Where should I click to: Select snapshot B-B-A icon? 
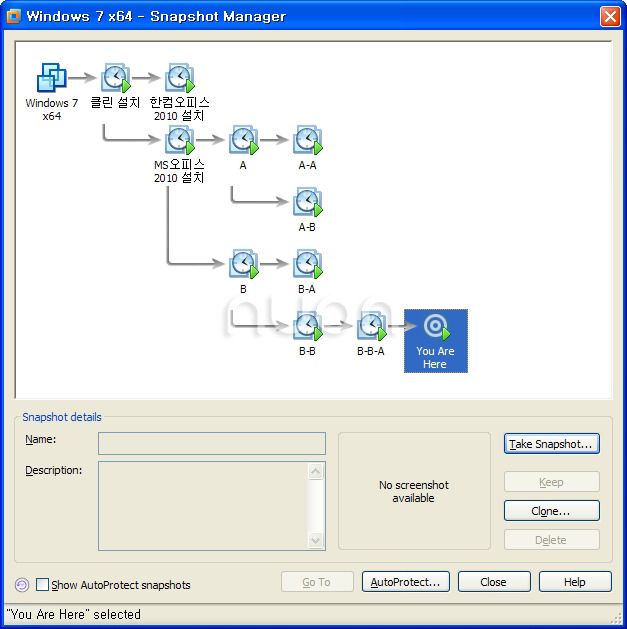371,326
